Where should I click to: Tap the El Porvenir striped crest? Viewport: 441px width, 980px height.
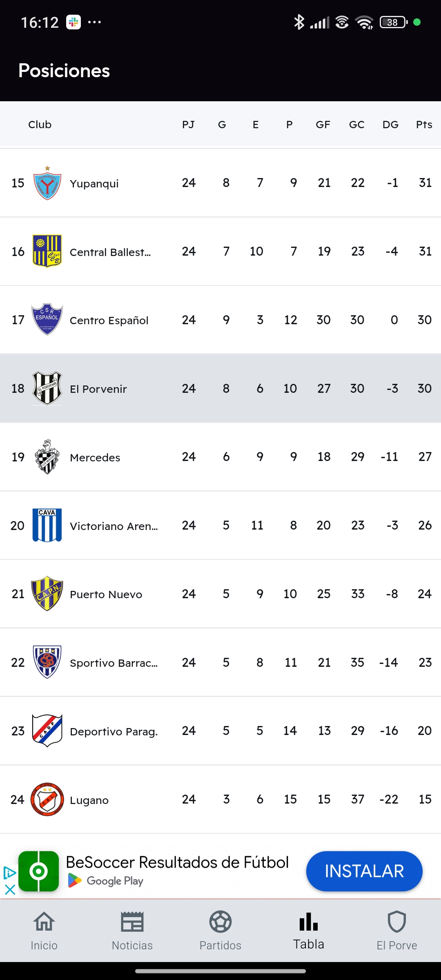(x=47, y=388)
